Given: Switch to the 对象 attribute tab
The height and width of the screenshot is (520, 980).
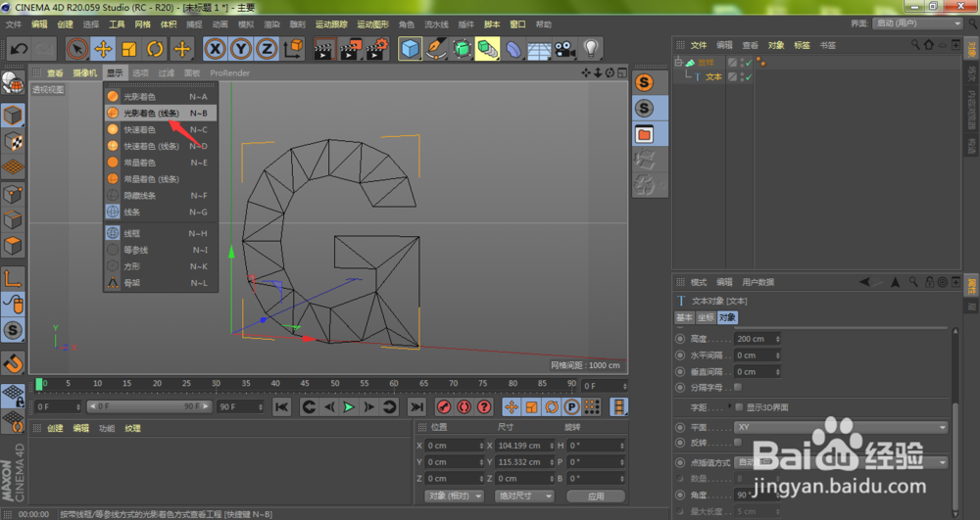Looking at the screenshot, I should [727, 317].
